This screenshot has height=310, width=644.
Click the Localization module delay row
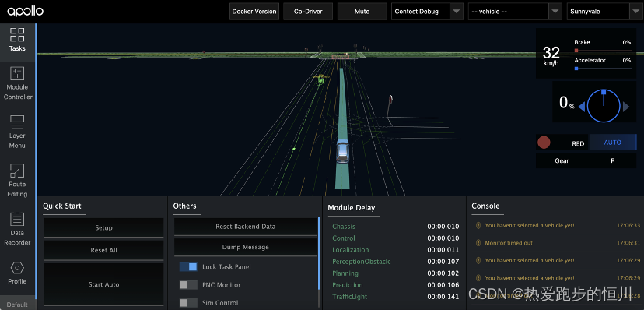[x=396, y=250]
